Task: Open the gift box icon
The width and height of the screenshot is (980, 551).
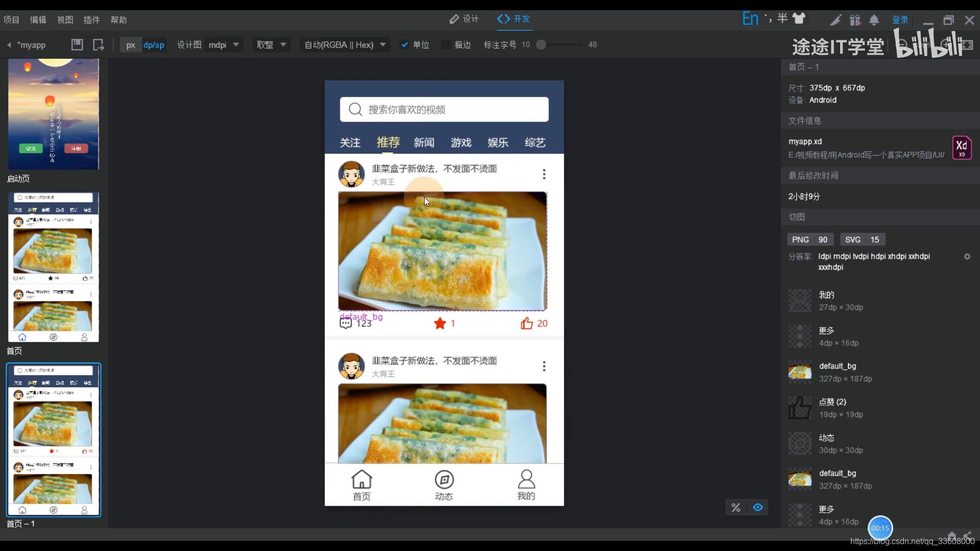Action: (x=855, y=20)
